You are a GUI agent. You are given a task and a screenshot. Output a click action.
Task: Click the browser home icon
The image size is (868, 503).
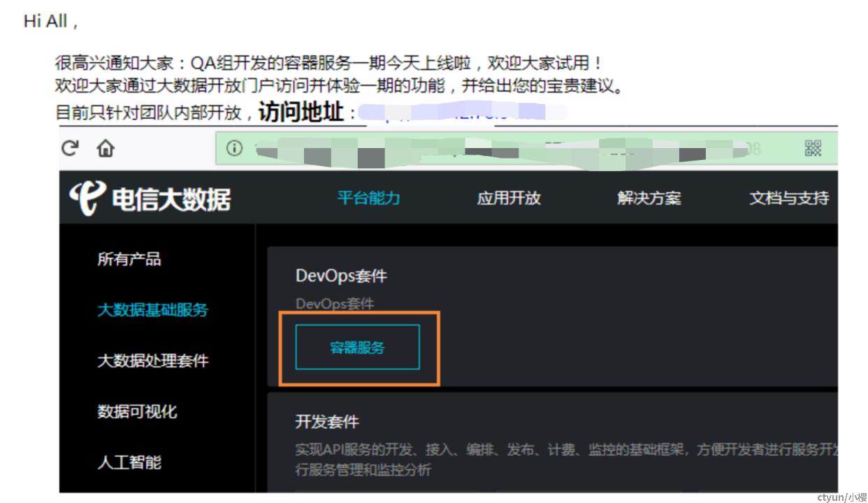pyautogui.click(x=106, y=148)
